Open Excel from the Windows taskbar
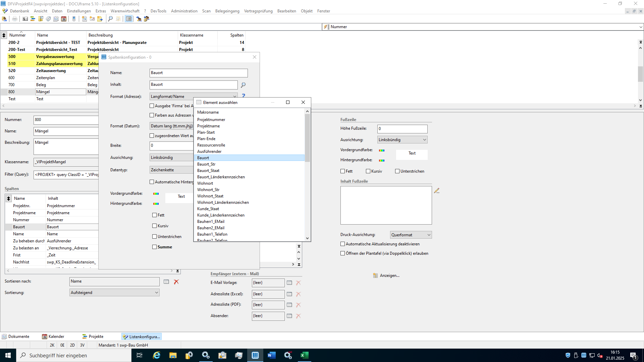 click(x=305, y=355)
